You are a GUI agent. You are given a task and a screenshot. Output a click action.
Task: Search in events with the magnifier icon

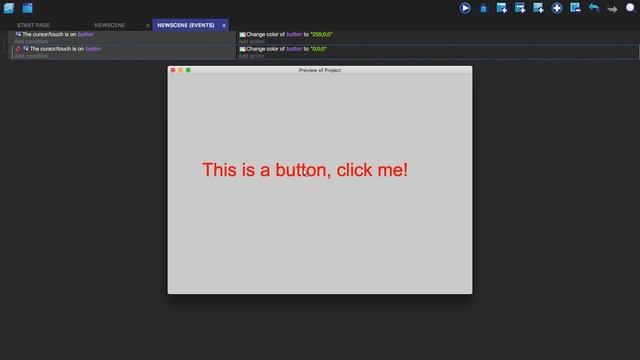click(x=631, y=8)
